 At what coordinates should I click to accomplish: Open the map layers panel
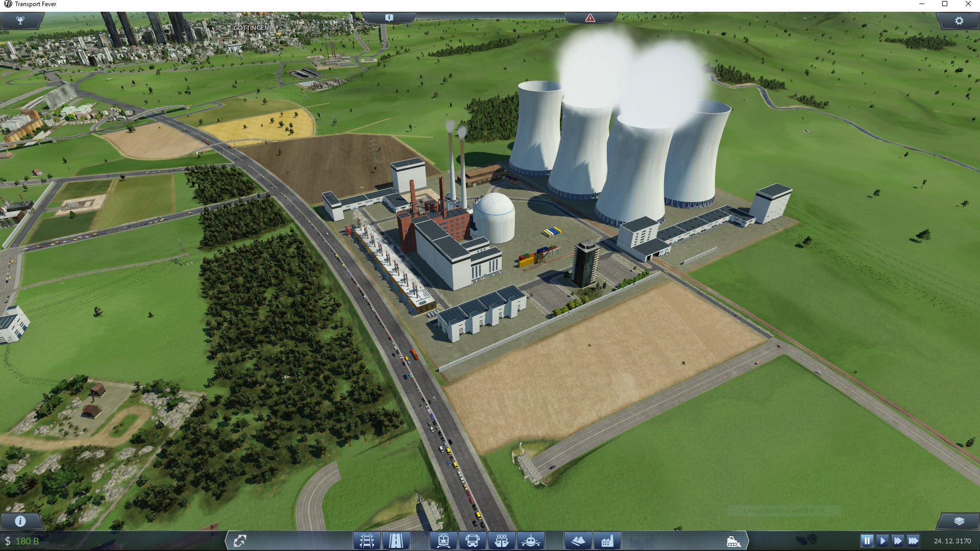click(959, 521)
